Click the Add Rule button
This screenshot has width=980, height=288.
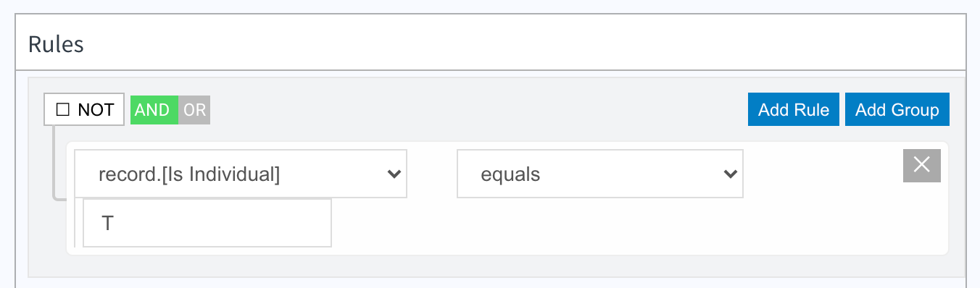(x=794, y=110)
